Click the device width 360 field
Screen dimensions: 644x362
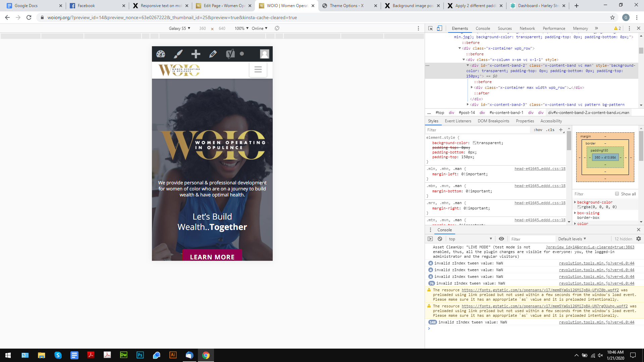tap(202, 28)
